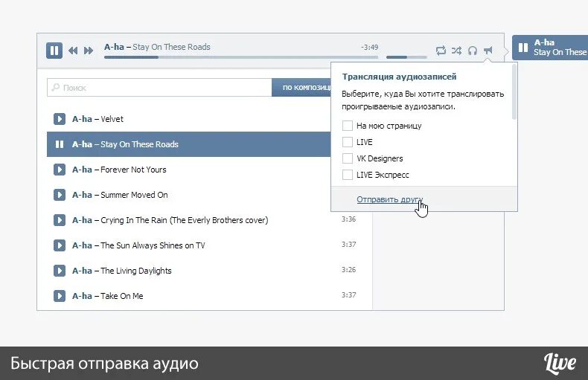Click the track progress bar
The height and width of the screenshot is (380, 588).
point(240,57)
